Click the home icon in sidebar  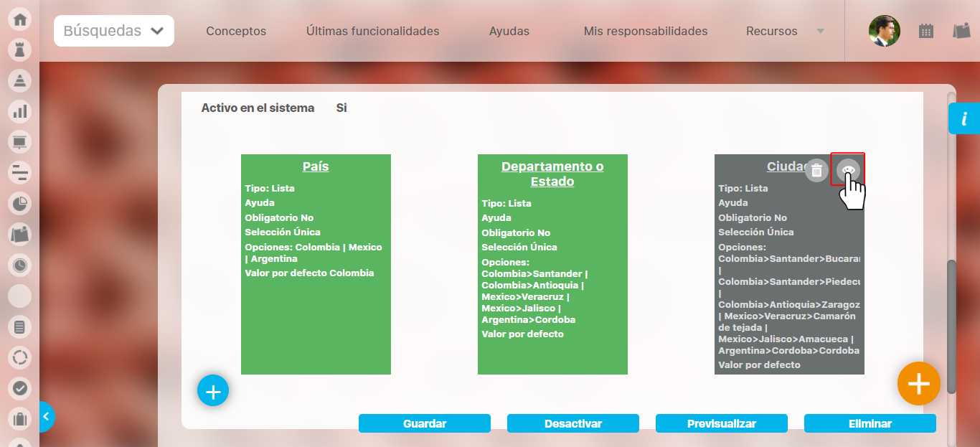(x=19, y=19)
